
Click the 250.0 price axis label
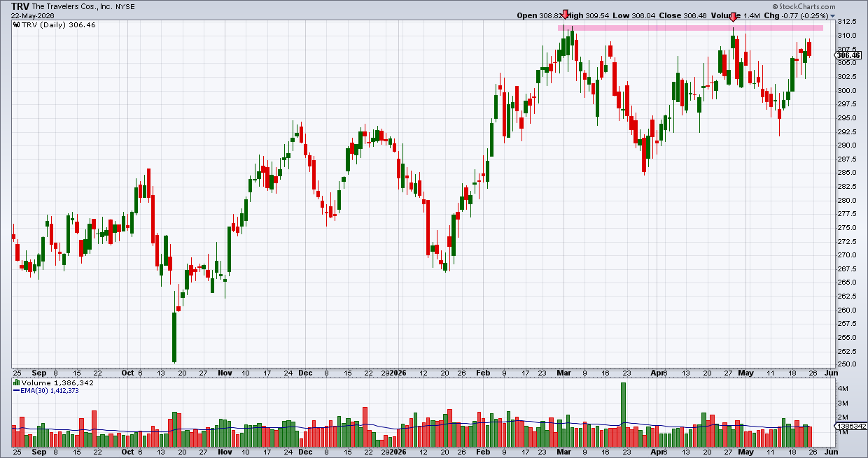[x=846, y=365]
